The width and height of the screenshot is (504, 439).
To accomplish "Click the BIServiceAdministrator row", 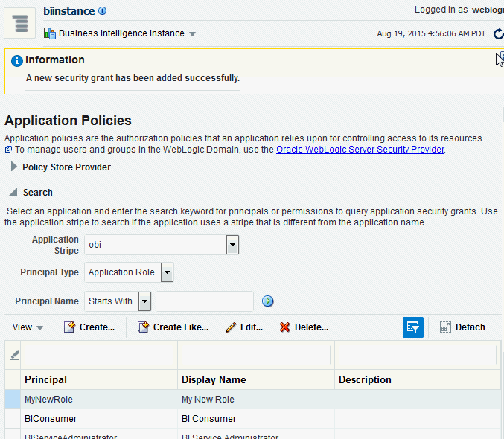I will (252, 435).
